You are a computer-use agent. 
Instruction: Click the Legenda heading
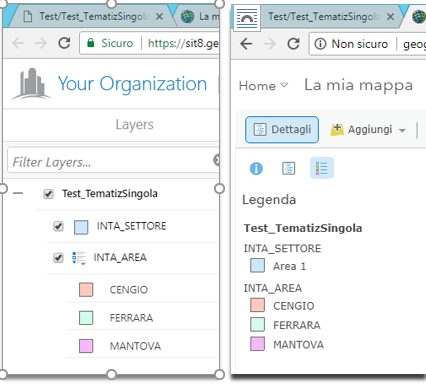(x=269, y=200)
